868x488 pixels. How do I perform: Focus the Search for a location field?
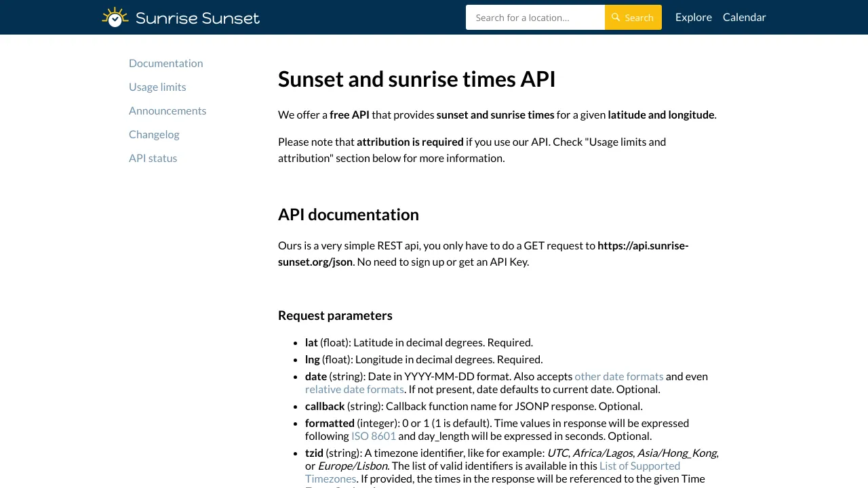click(535, 18)
